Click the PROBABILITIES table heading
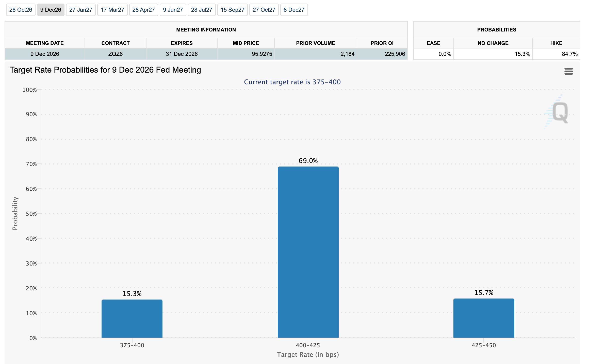The height and width of the screenshot is (364, 589). [497, 30]
